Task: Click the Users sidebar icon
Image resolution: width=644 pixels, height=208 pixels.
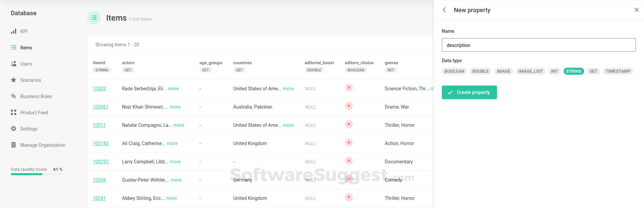Action: click(14, 64)
